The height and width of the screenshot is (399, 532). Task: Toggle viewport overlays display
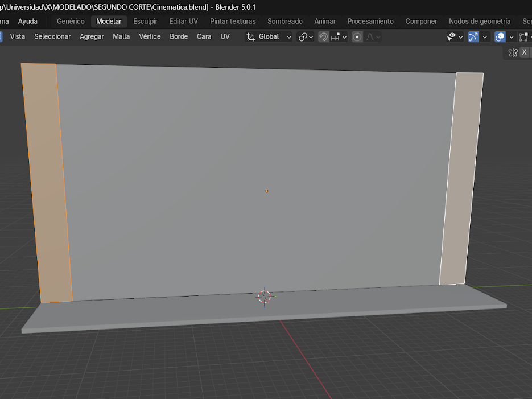[500, 37]
